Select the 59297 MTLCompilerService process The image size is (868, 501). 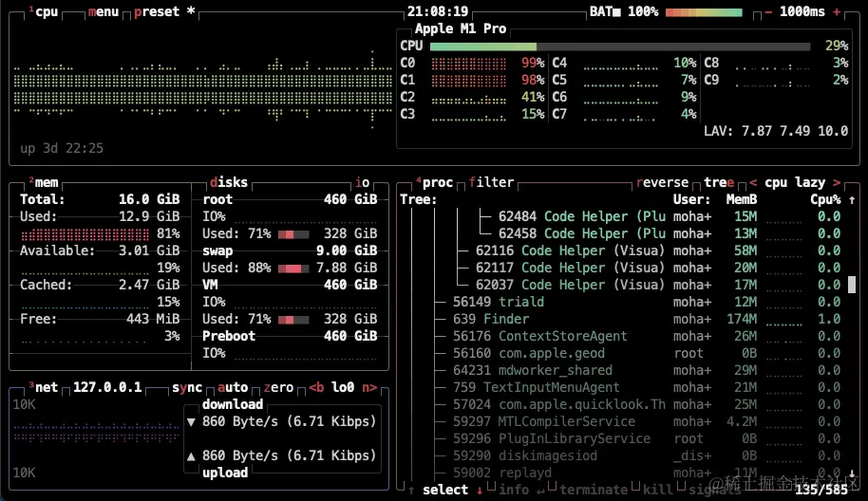(x=624, y=422)
